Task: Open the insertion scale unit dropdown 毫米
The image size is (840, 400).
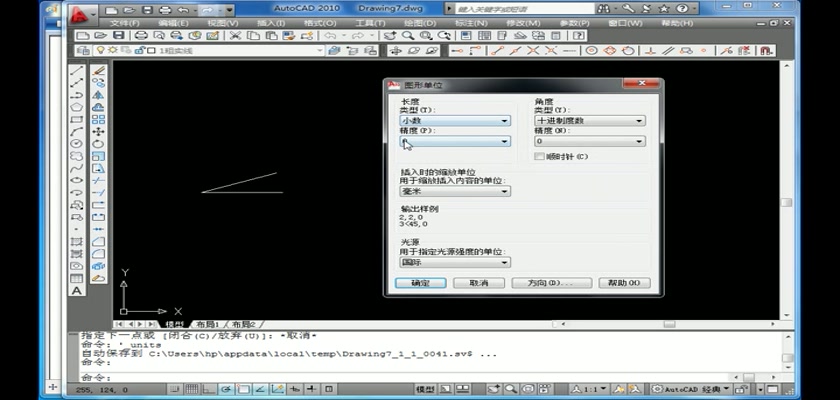Action: pos(455,191)
